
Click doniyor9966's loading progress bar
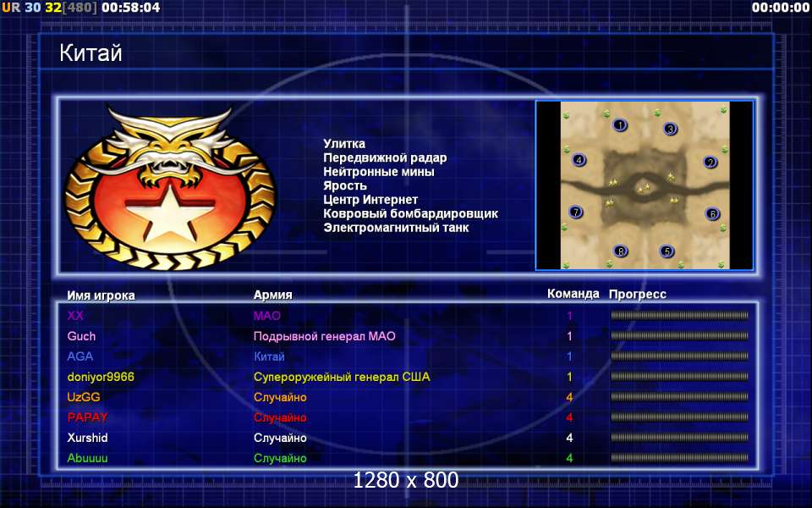tap(679, 376)
